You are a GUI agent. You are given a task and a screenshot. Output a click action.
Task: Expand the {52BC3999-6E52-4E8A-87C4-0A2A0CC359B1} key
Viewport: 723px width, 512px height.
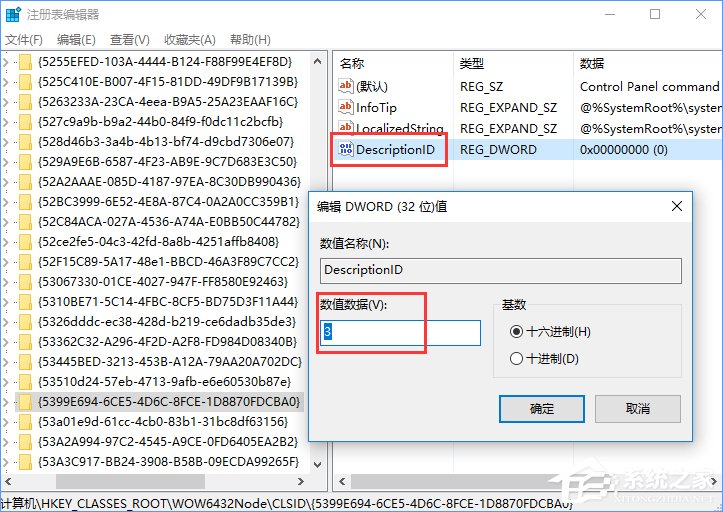tap(6, 202)
